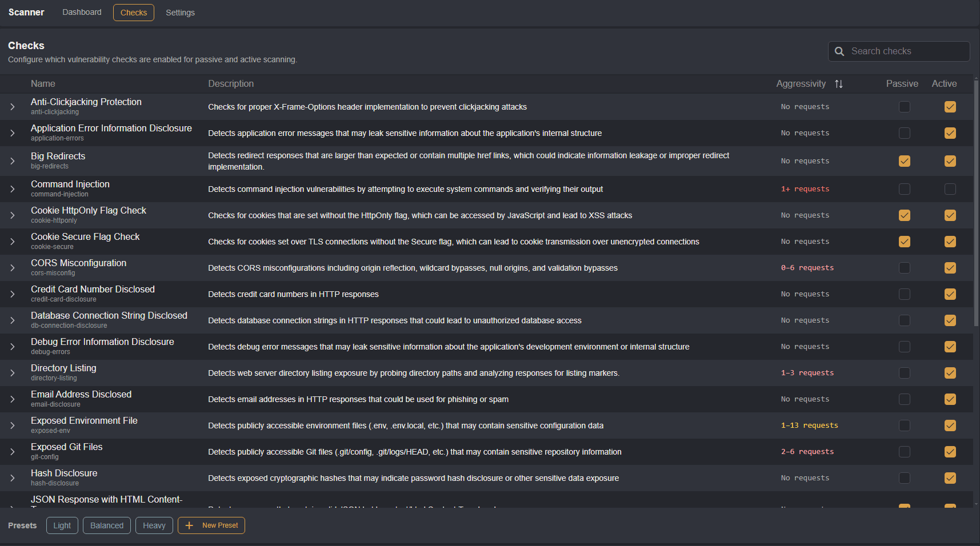
Task: Expand the Command Injection check details
Action: pos(12,189)
